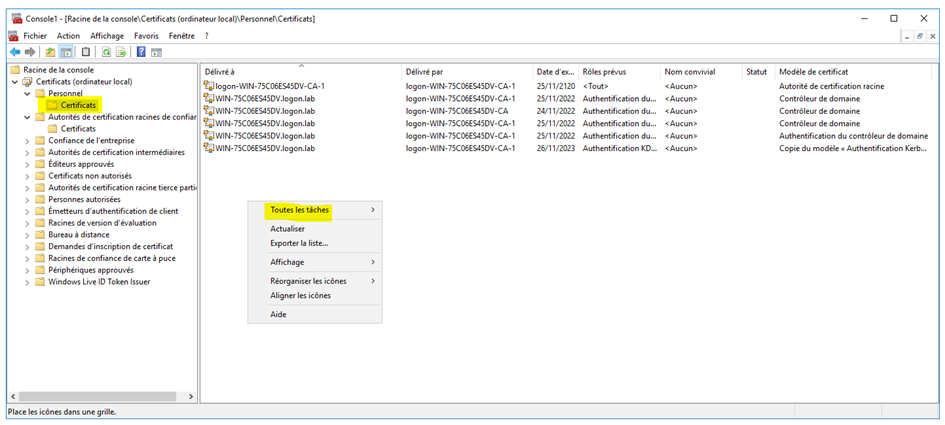Click the Up one level folder icon
This screenshot has width=945, height=425.
point(51,52)
